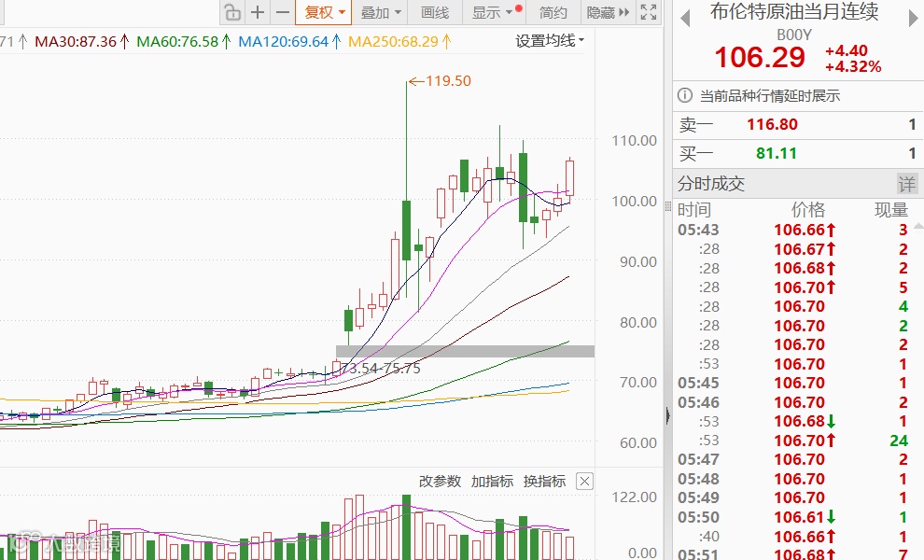Select the 05:50 trade row 106.61
The height and width of the screenshot is (560, 924).
coord(793,517)
